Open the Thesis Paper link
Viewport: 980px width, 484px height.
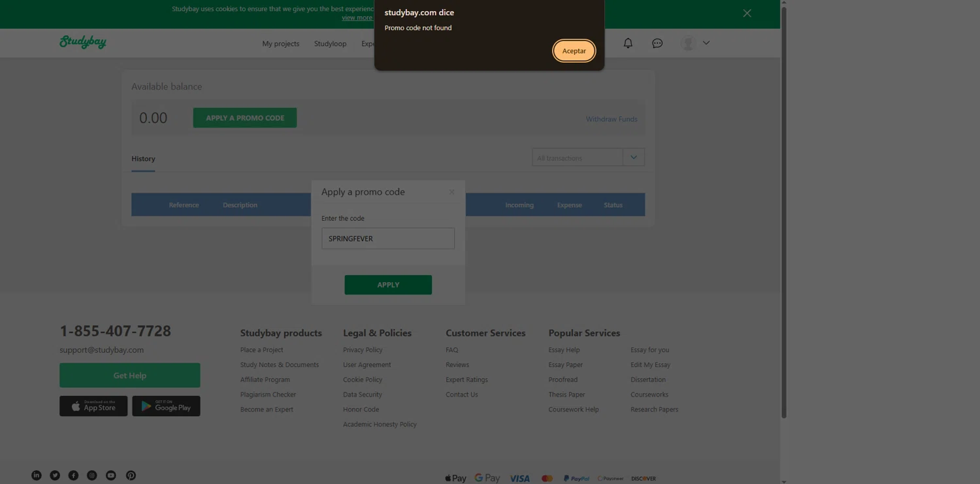(566, 395)
